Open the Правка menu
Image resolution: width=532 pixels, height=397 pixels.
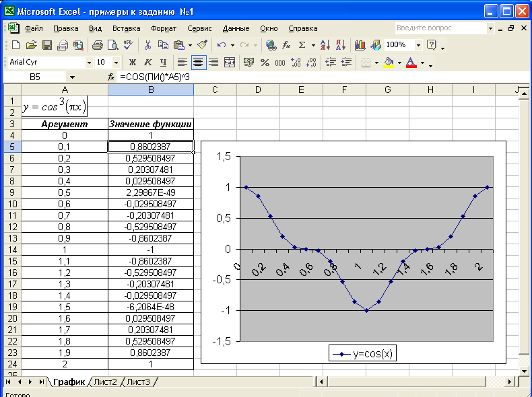(x=66, y=28)
